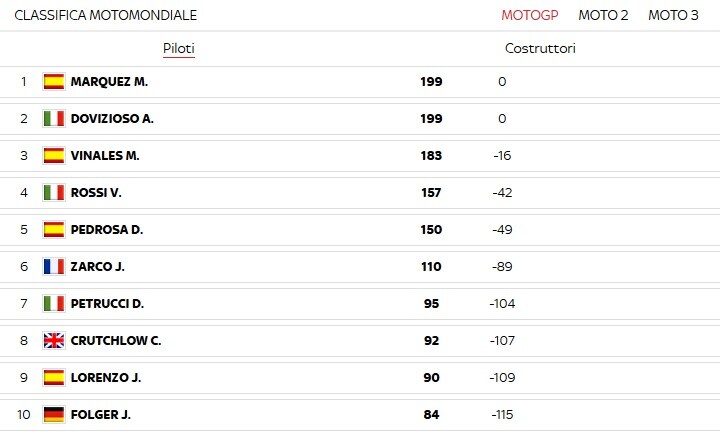Image resolution: width=720 pixels, height=433 pixels.
Task: Click the -115 gap for Folger
Action: coord(502,414)
